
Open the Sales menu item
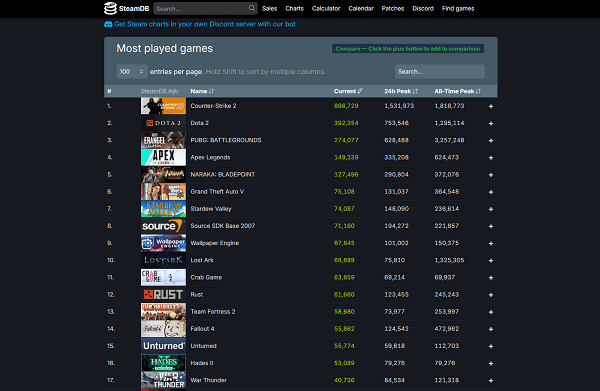[269, 8]
